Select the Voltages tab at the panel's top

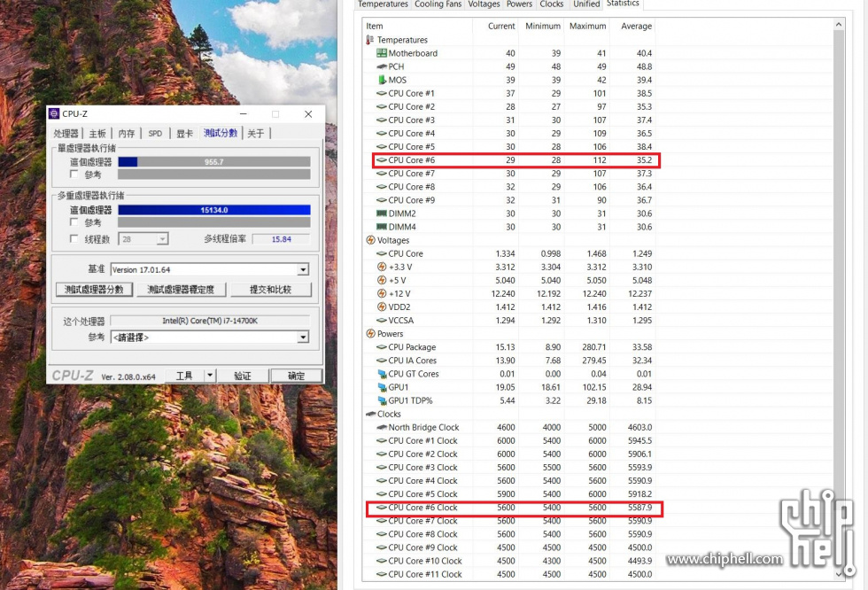coord(484,4)
